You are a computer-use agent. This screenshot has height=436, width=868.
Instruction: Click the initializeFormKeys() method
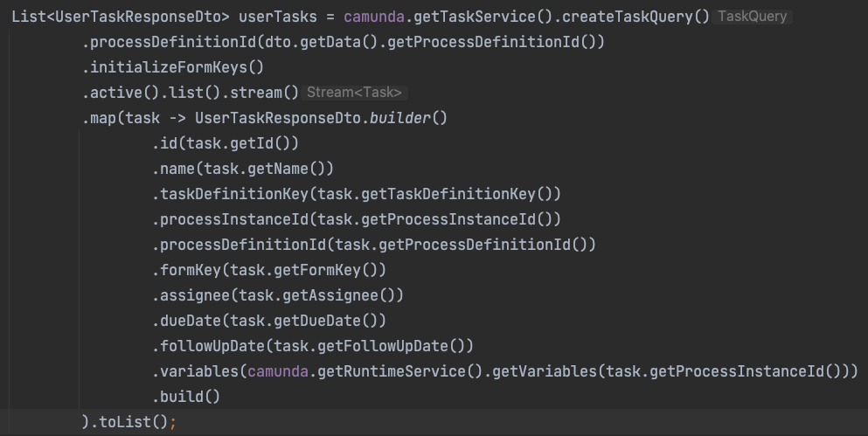(x=177, y=67)
